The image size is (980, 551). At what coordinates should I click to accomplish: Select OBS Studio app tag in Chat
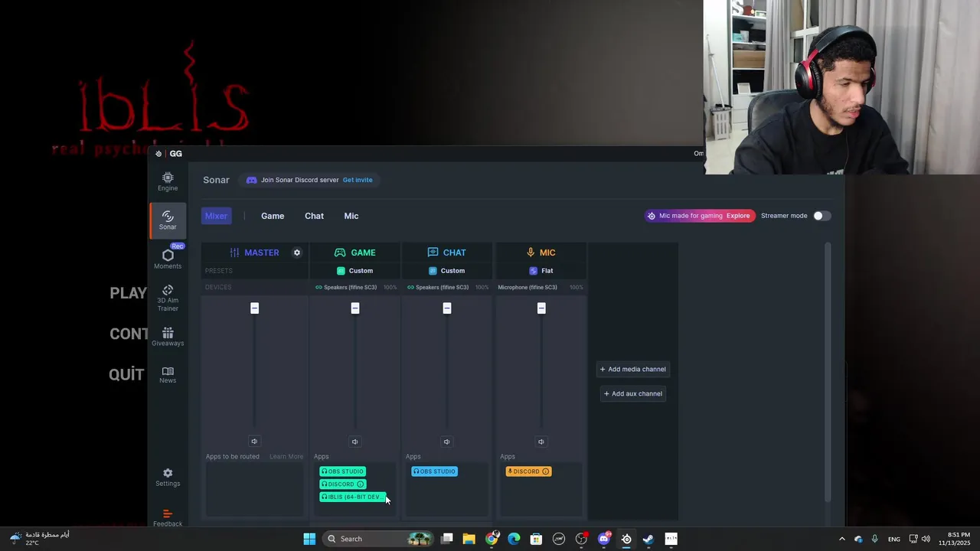(435, 471)
